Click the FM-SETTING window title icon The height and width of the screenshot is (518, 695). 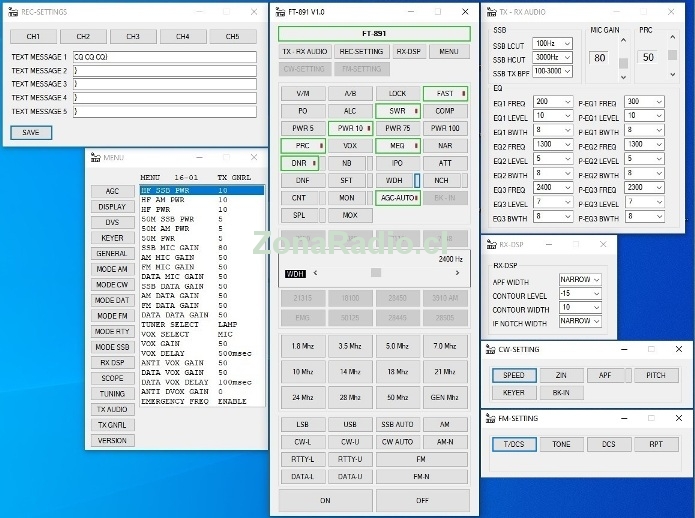click(490, 418)
